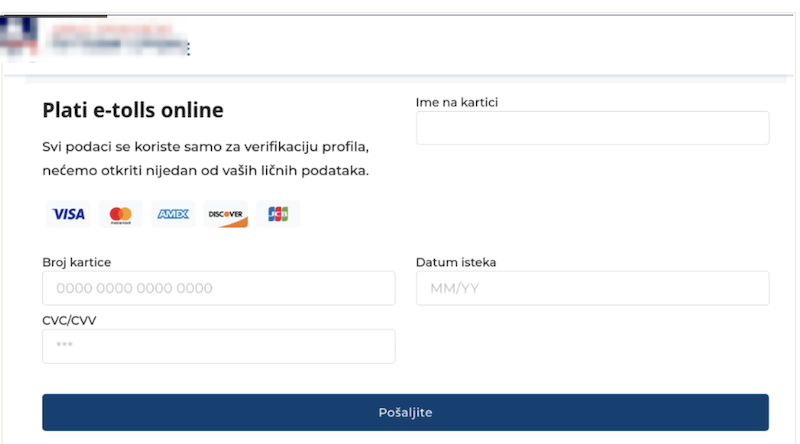Click the JCB card logo
This screenshot has height=444, width=800.
[x=278, y=214]
